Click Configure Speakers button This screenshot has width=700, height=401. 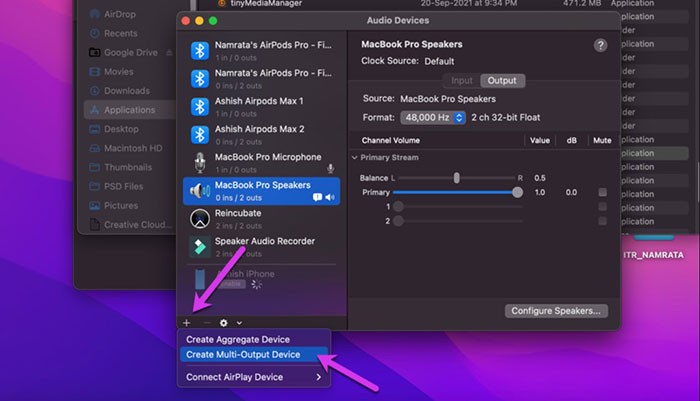[556, 311]
